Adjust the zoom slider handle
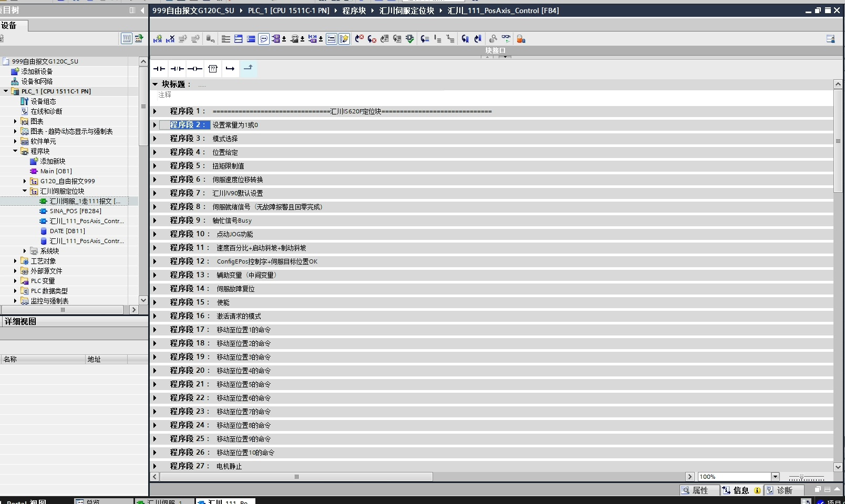 point(801,477)
